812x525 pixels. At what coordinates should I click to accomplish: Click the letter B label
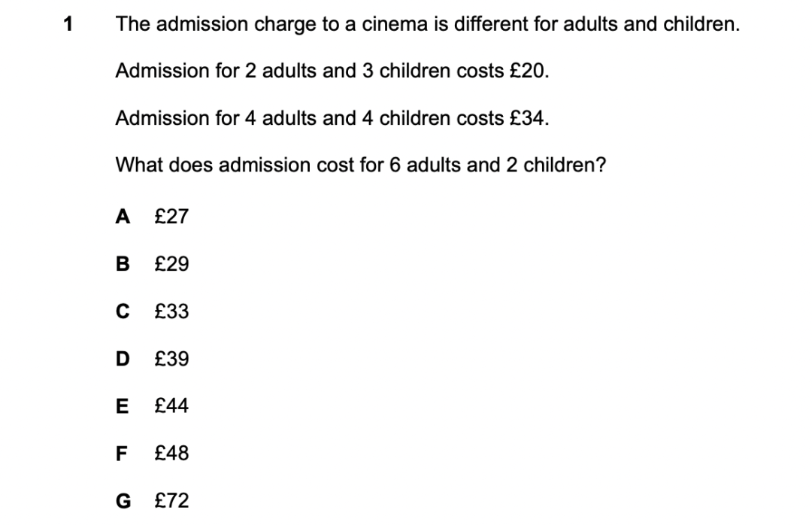[123, 264]
